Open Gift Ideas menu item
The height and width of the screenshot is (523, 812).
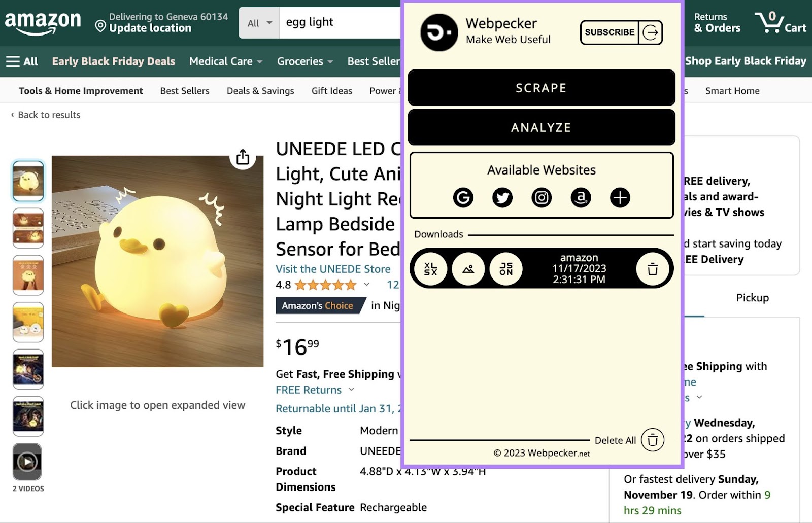click(x=332, y=91)
